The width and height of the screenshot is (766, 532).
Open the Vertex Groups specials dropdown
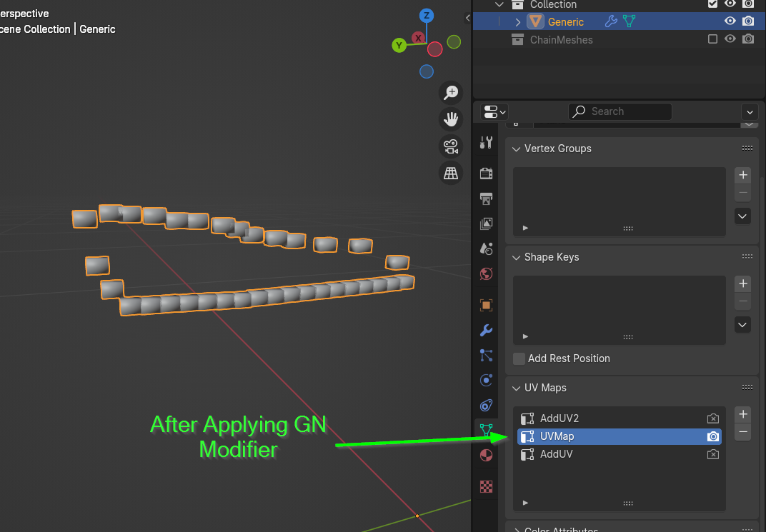[x=742, y=216]
